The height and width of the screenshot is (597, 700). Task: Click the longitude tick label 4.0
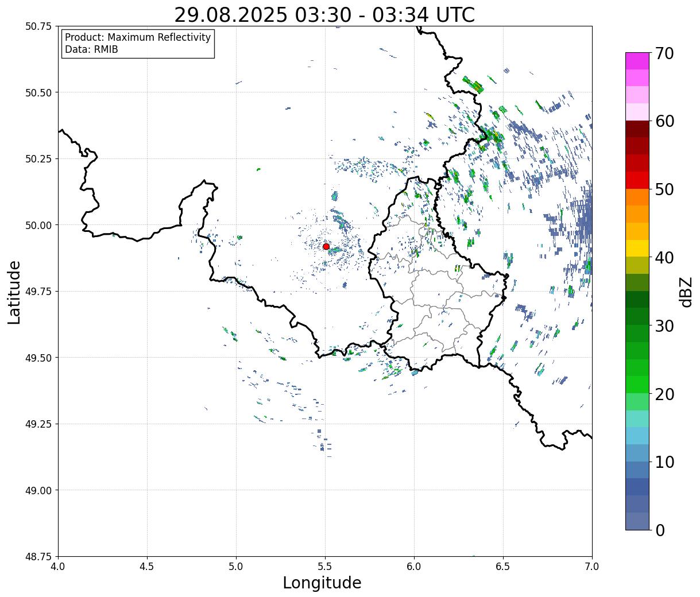(x=58, y=567)
